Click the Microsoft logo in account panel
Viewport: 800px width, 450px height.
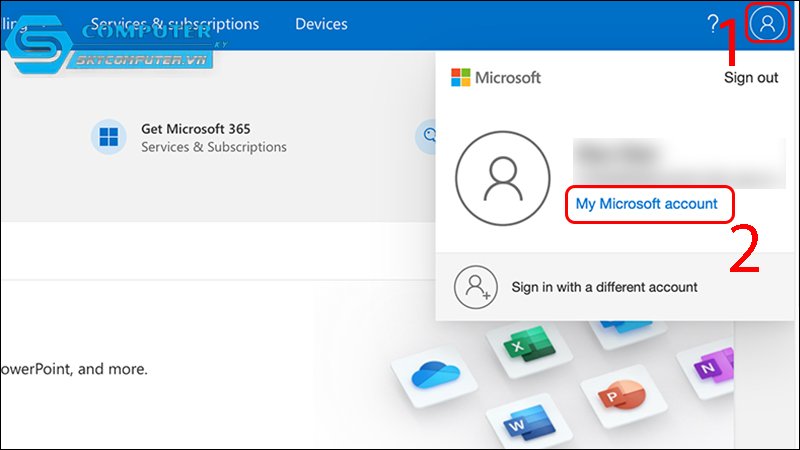tap(495, 78)
